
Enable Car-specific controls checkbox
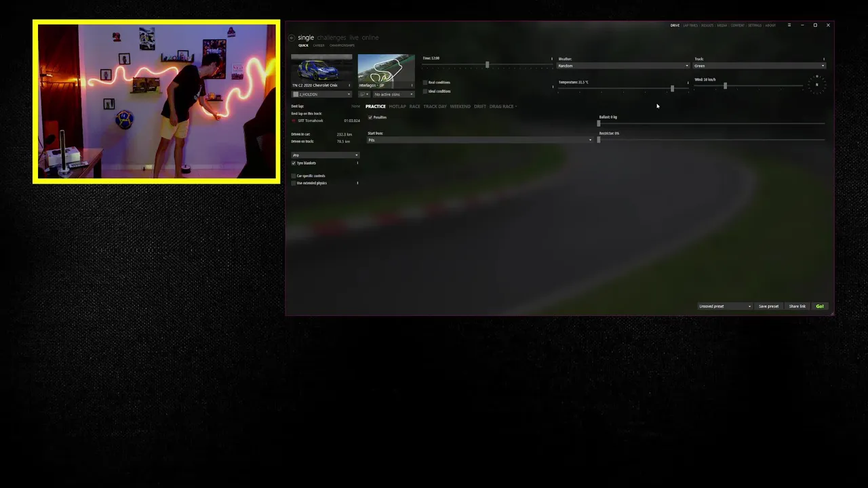coord(294,176)
